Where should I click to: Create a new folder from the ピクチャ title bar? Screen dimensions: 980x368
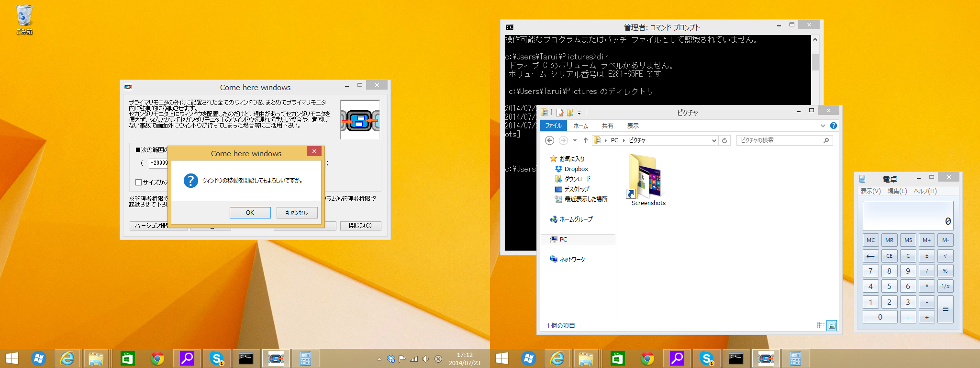click(x=570, y=113)
